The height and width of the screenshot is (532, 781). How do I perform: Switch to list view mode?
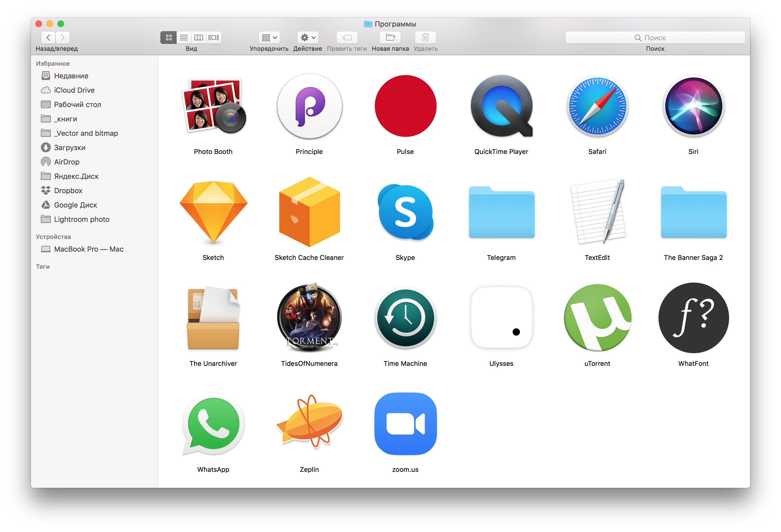184,37
